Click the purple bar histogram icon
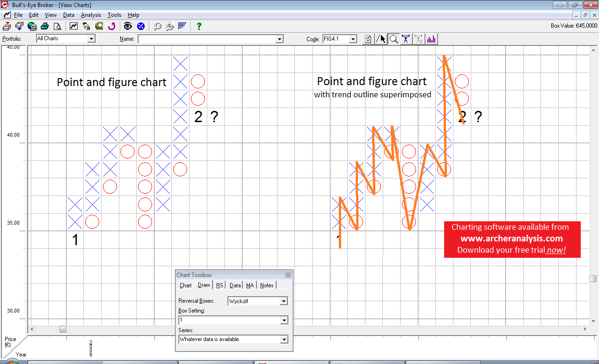599x364 pixels. coord(431,39)
